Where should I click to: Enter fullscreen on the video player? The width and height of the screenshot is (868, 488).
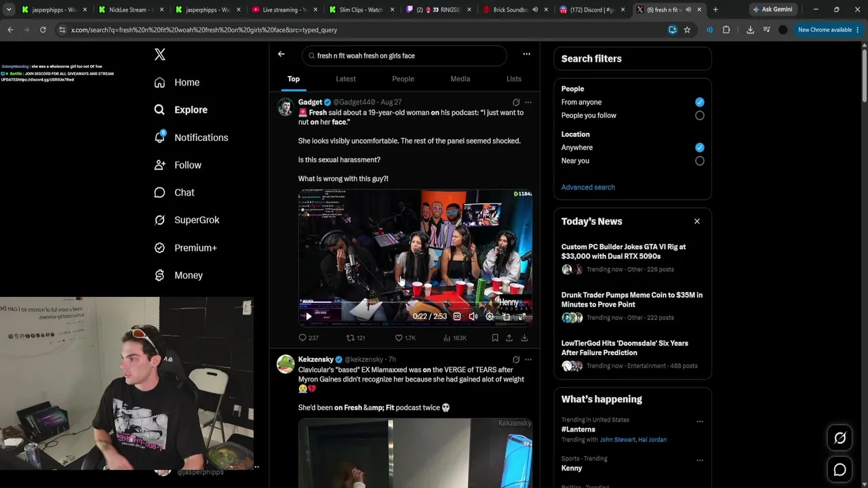522,317
